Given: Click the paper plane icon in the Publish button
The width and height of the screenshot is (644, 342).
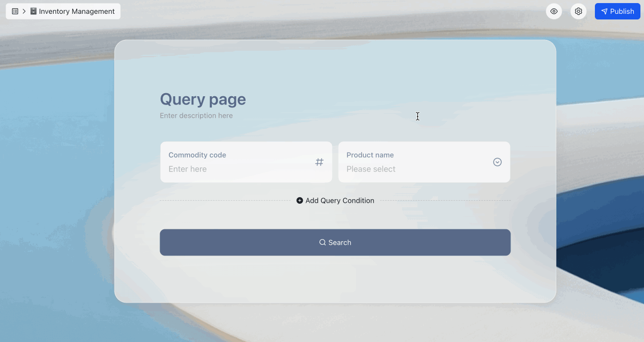Looking at the screenshot, I should 605,11.
